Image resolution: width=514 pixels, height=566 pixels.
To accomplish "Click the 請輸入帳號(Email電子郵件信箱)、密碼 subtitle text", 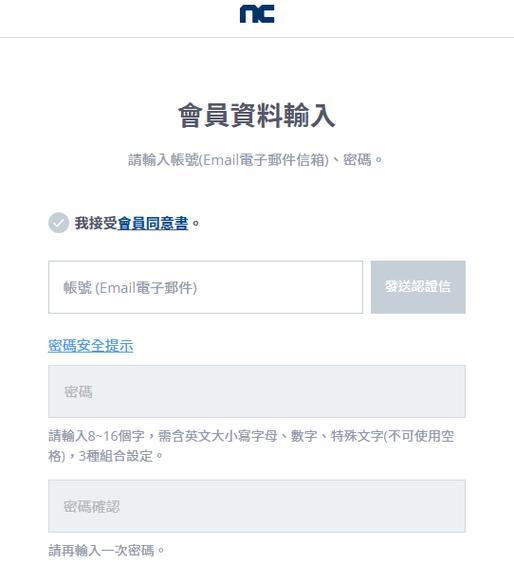I will click(x=256, y=160).
